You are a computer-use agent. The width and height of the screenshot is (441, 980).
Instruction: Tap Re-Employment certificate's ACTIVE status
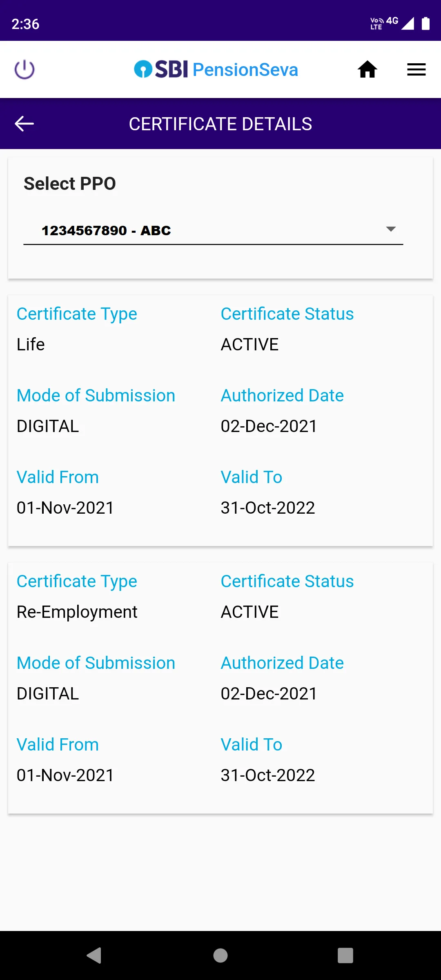[249, 612]
